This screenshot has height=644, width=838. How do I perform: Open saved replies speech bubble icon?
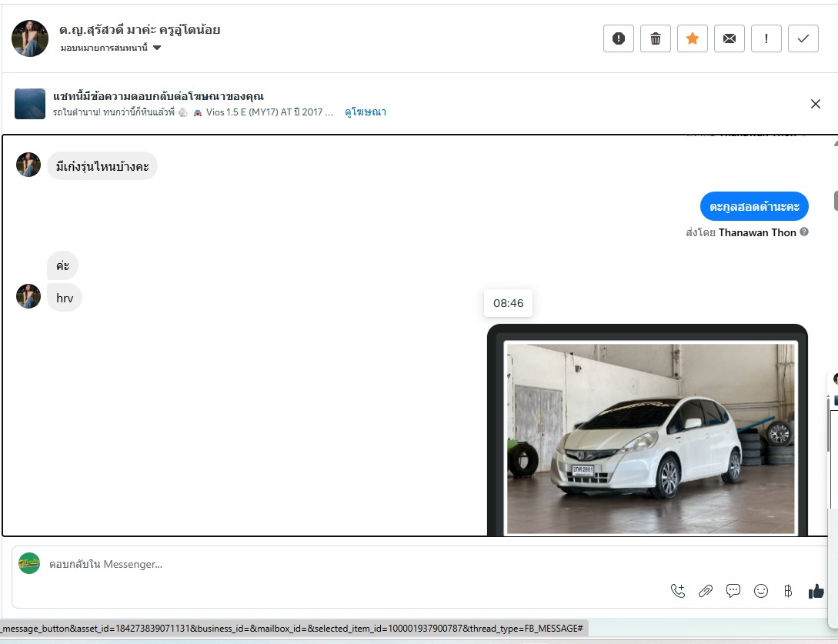733,591
